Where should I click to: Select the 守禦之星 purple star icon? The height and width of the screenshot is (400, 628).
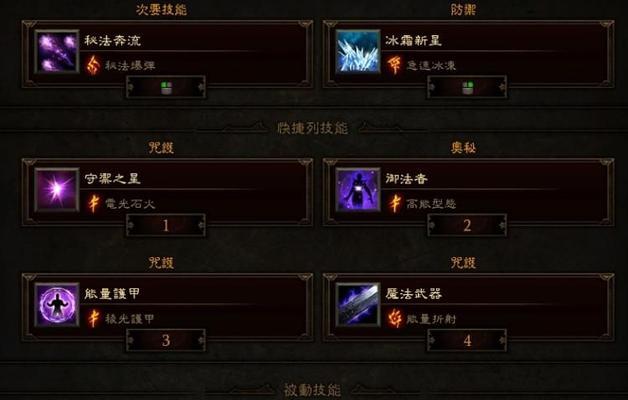click(x=57, y=189)
